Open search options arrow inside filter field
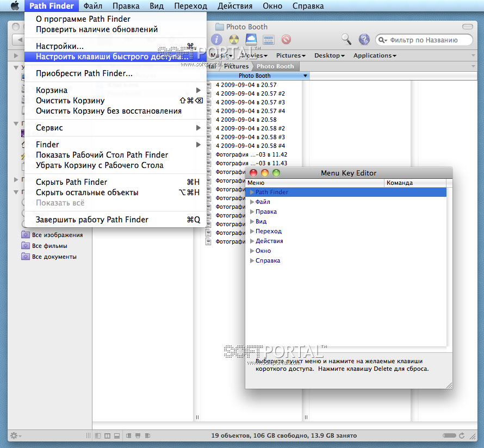The height and width of the screenshot is (448, 484). click(x=383, y=40)
